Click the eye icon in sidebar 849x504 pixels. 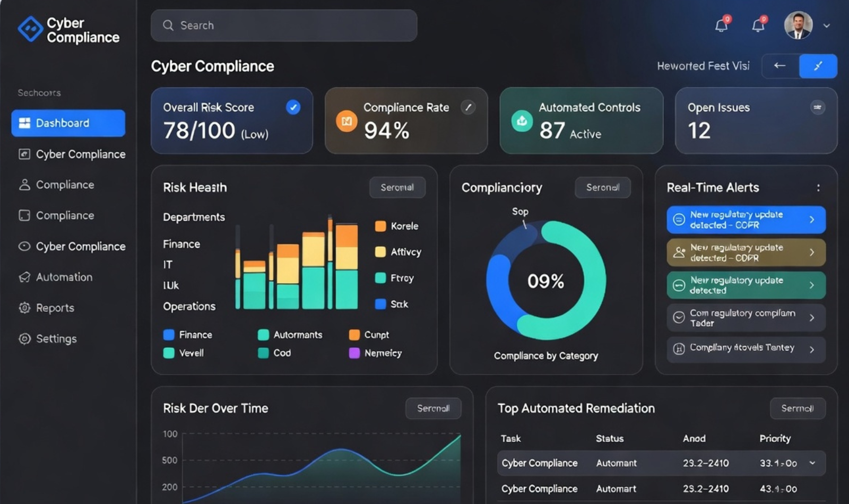point(24,246)
